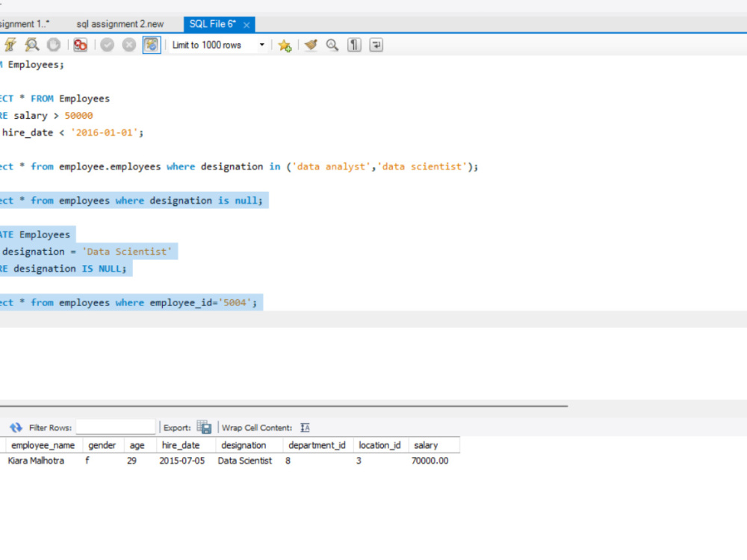The height and width of the screenshot is (560, 747).
Task: Select the Data Scientist result cell
Action: [249, 461]
